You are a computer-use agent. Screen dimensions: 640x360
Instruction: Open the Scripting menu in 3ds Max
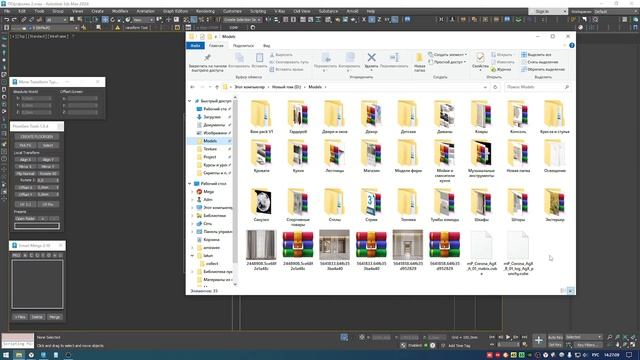[x=258, y=11]
